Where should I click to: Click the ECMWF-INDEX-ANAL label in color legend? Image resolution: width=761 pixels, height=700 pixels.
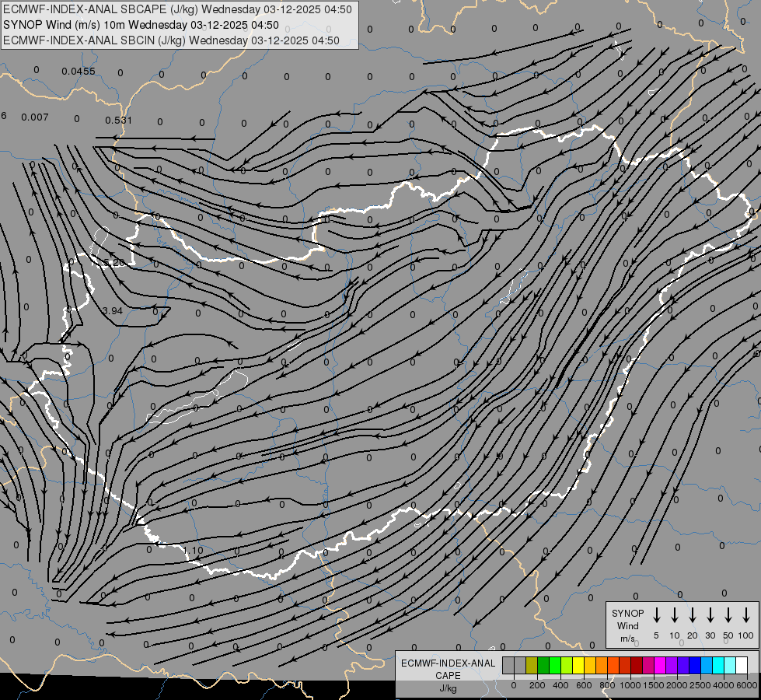[x=448, y=663]
